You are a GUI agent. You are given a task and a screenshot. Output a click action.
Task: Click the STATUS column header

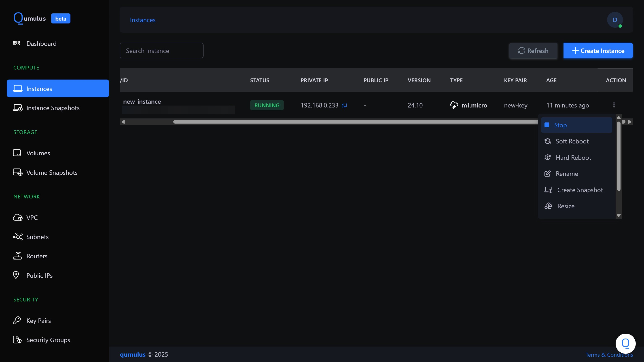(x=259, y=80)
